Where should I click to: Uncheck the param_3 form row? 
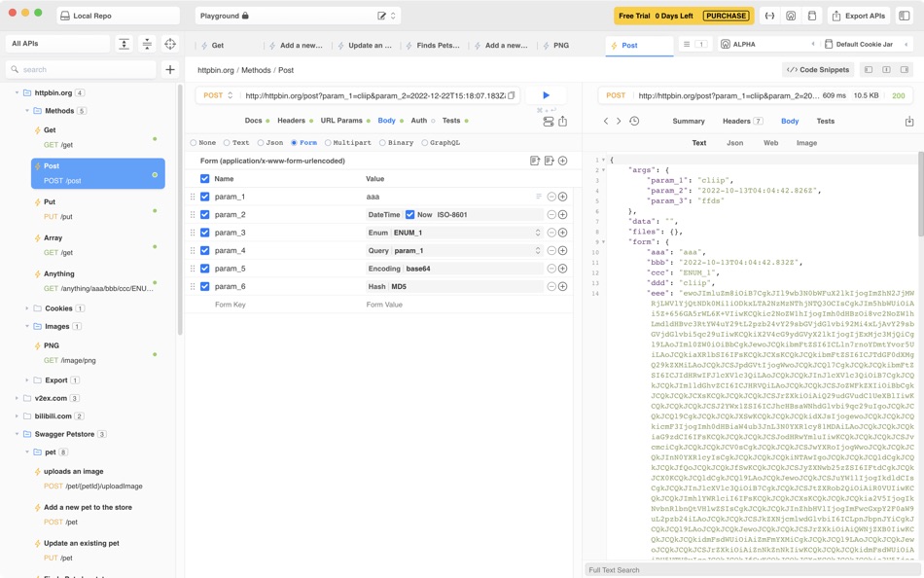204,233
